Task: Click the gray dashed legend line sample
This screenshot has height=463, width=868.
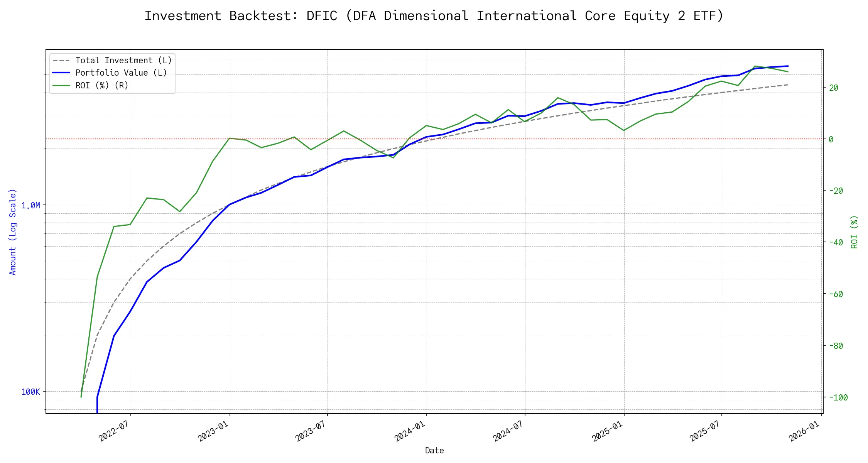Action: [61, 61]
